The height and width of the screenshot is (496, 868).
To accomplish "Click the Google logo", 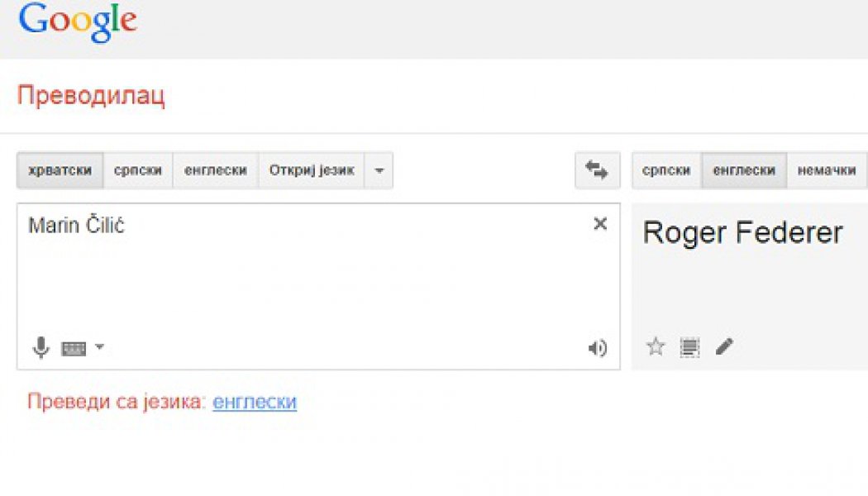I will click(x=78, y=21).
